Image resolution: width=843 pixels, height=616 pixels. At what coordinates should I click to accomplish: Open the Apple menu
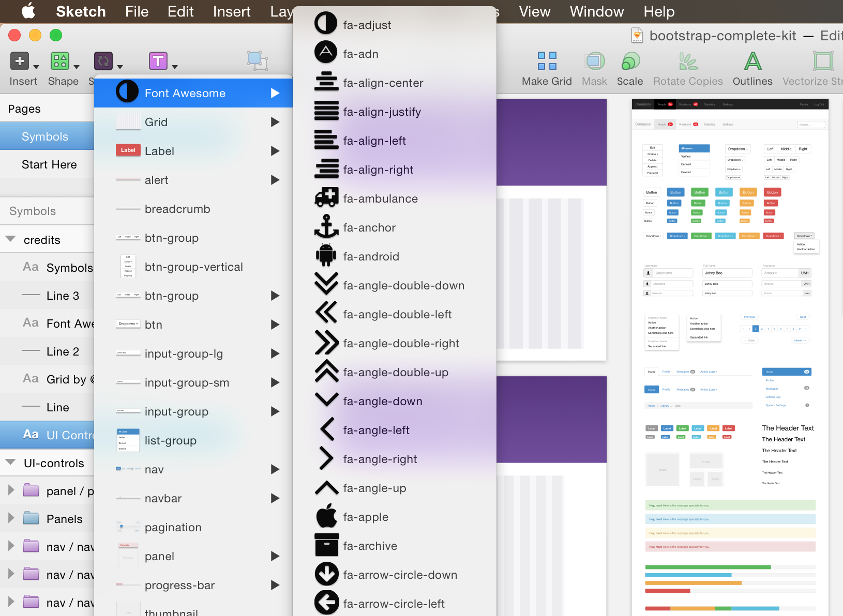28,10
